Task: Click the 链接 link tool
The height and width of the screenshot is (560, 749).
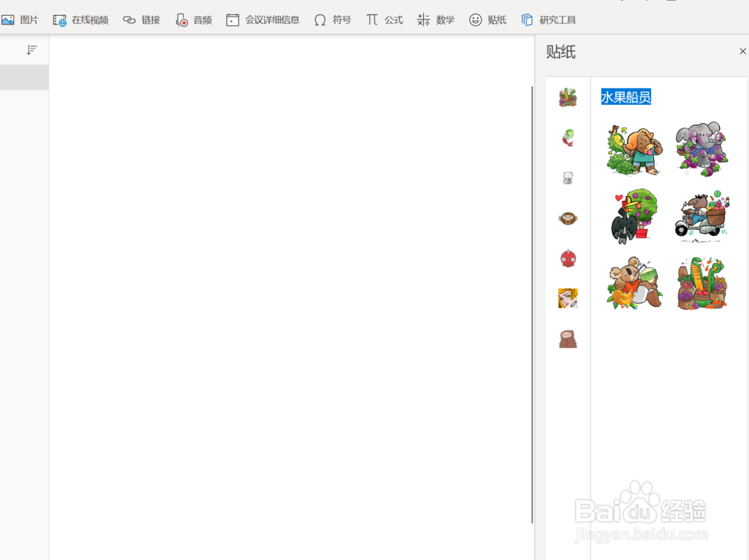Action: [x=142, y=20]
